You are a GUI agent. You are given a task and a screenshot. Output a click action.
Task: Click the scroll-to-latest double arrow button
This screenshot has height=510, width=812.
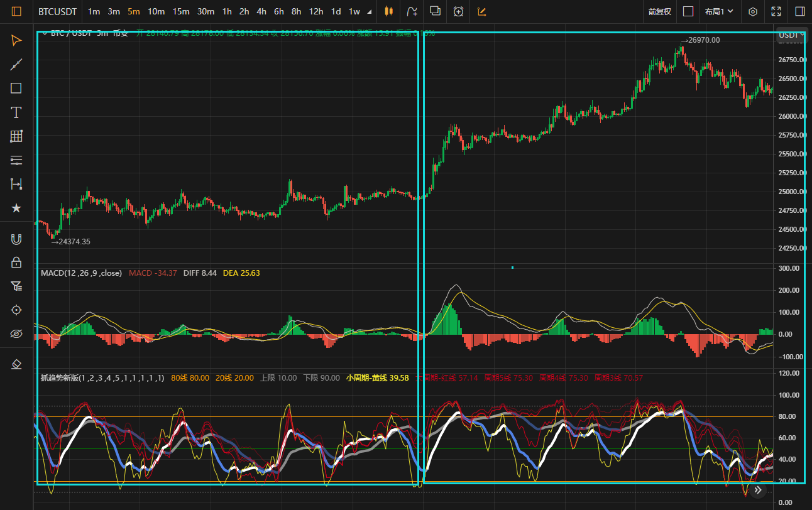click(759, 490)
